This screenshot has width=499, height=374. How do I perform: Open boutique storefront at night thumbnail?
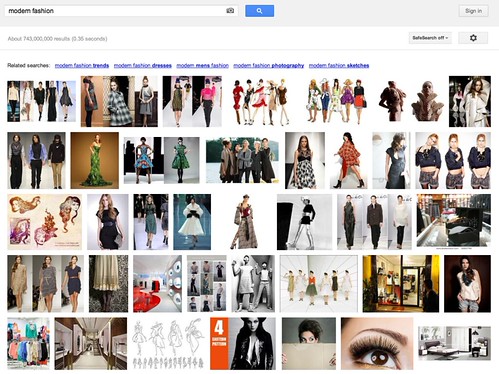coord(401,284)
